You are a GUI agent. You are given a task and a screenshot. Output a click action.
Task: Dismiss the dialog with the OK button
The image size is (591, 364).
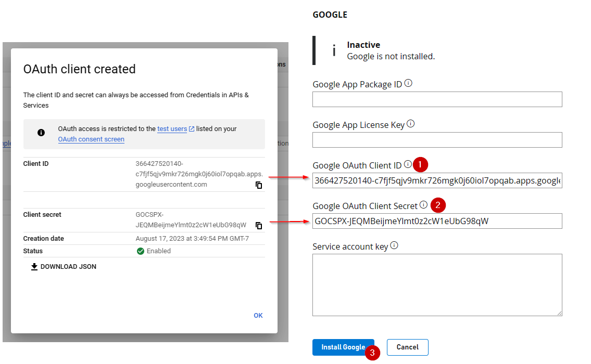click(x=258, y=316)
